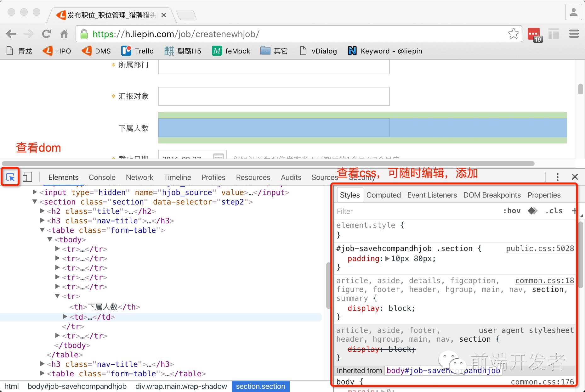The width and height of the screenshot is (585, 392).
Task: Open the red extension icon with badge 19
Action: click(x=535, y=34)
